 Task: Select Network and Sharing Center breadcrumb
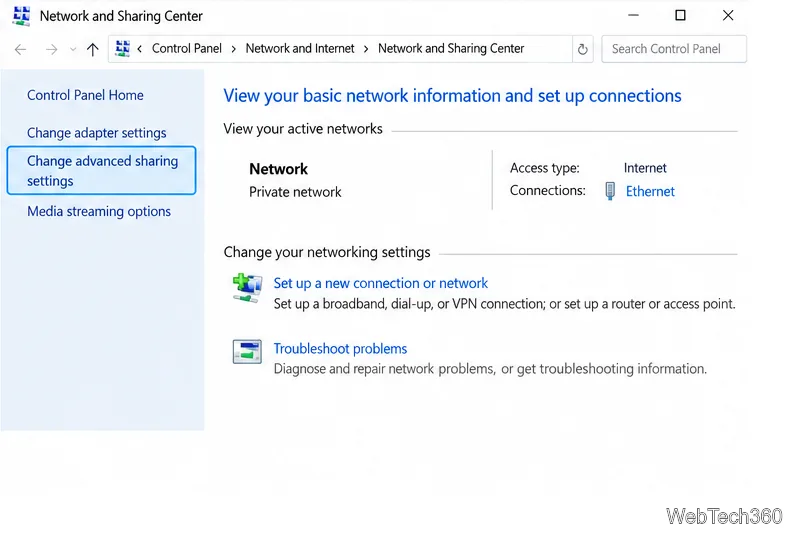pos(451,48)
